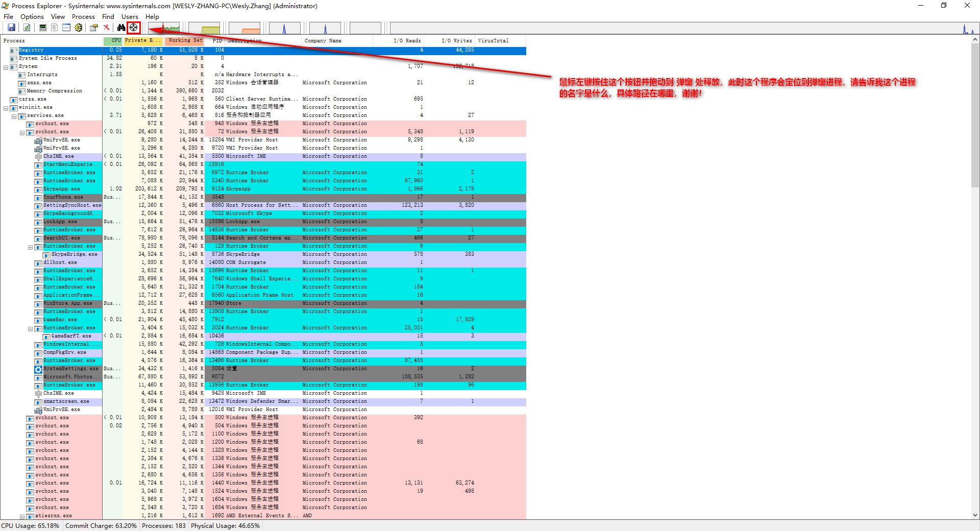Open the Options menu

pos(32,16)
